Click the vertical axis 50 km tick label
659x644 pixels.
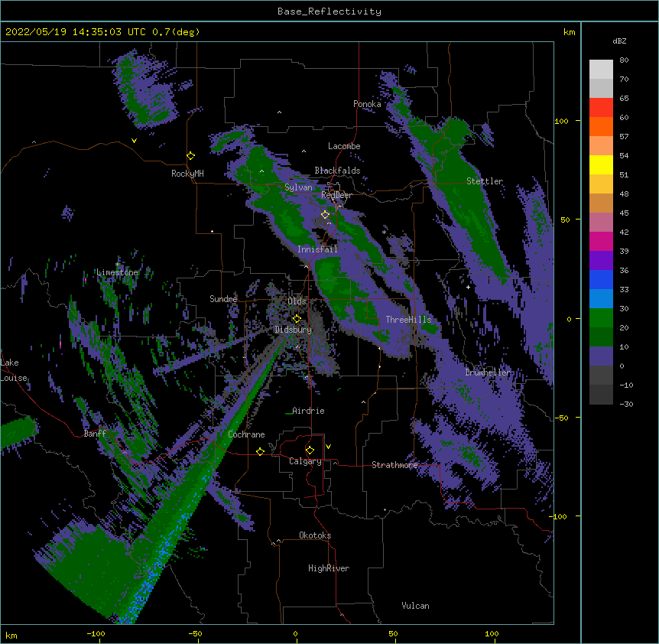point(565,220)
